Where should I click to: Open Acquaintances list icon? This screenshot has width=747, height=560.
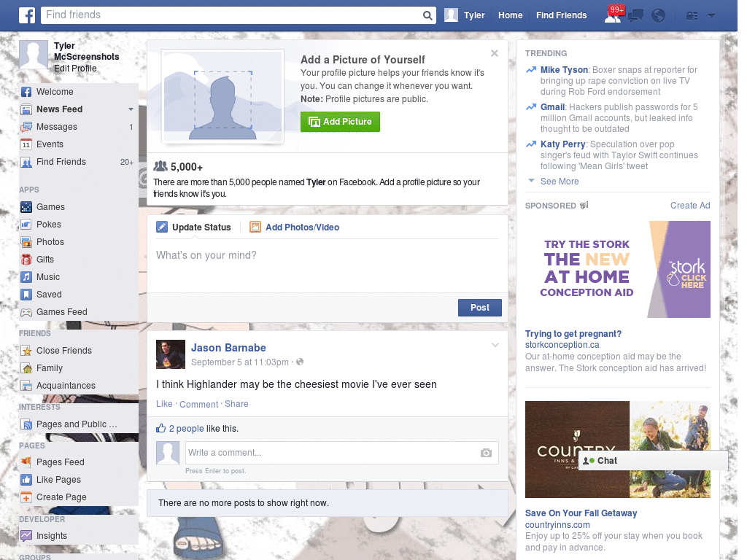pos(26,386)
